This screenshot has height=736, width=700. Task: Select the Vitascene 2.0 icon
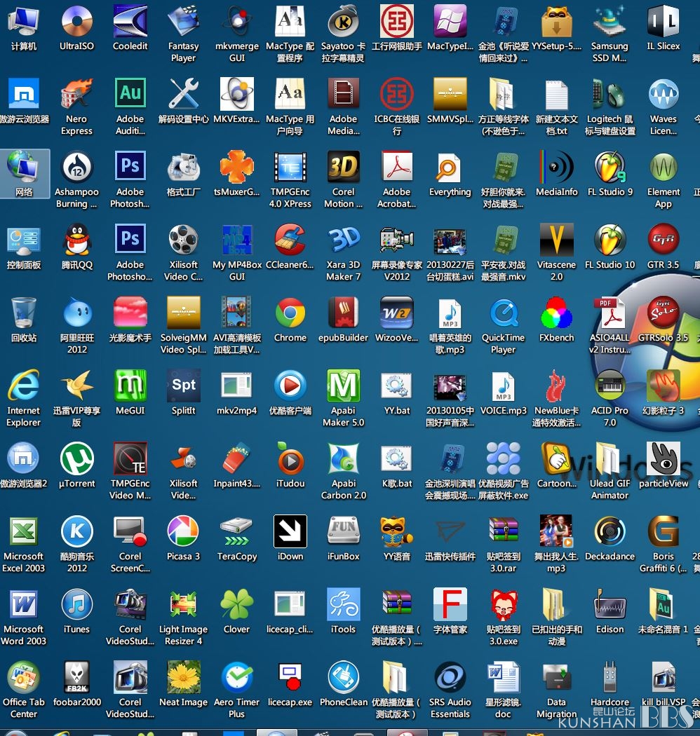[557, 240]
